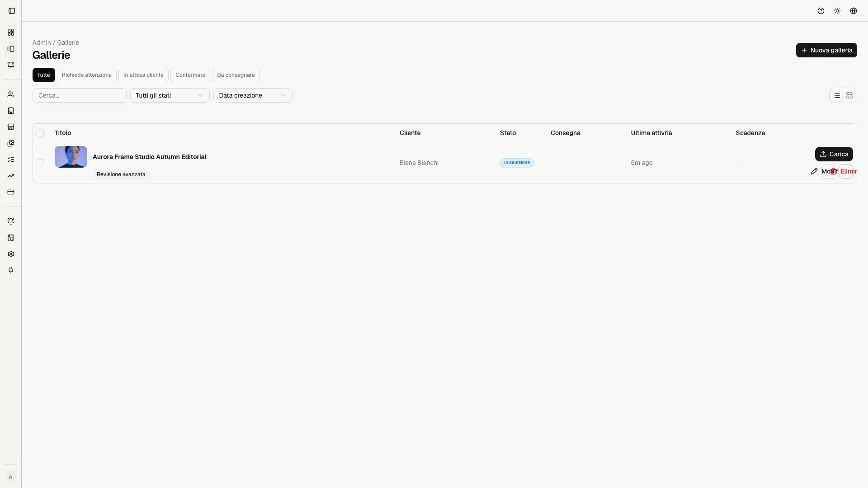The image size is (868, 488).
Task: Open the Data creazione sort dropdown
Action: pyautogui.click(x=253, y=95)
